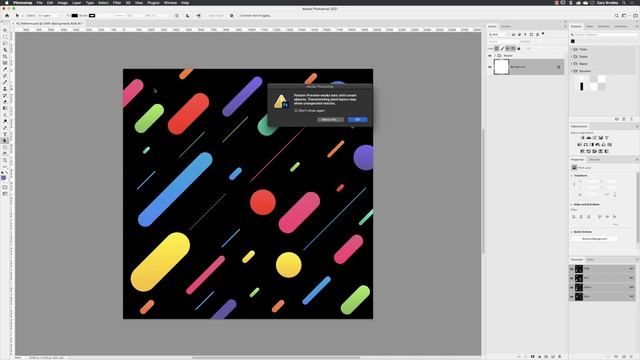Screen dimensions: 640x360
Task: Expand the Shape group in Layers panel
Action: 495,56
